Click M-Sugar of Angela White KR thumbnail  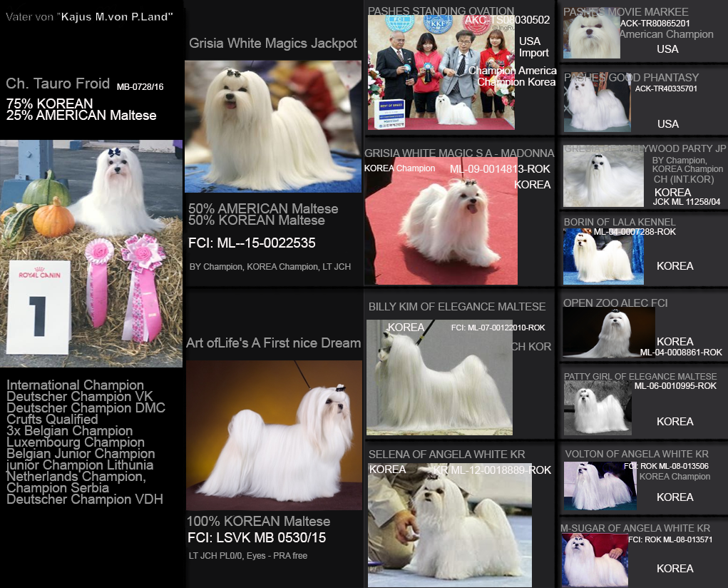coord(594,560)
